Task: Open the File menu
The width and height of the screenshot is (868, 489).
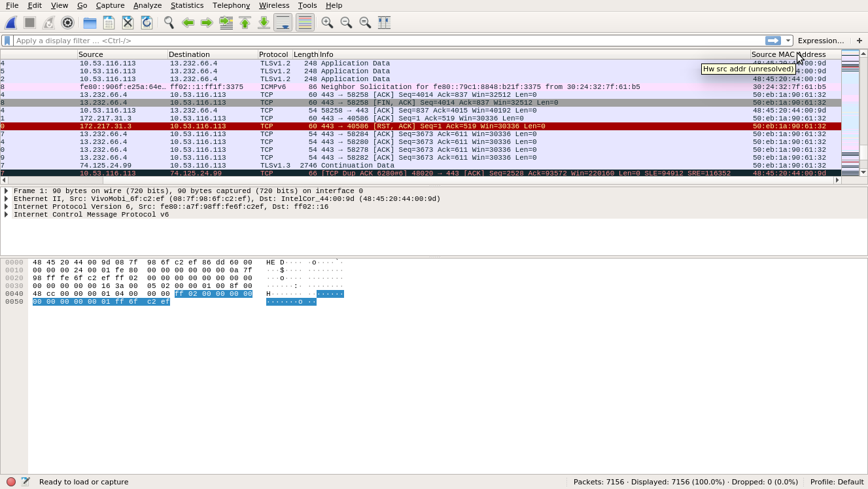Action: [12, 5]
